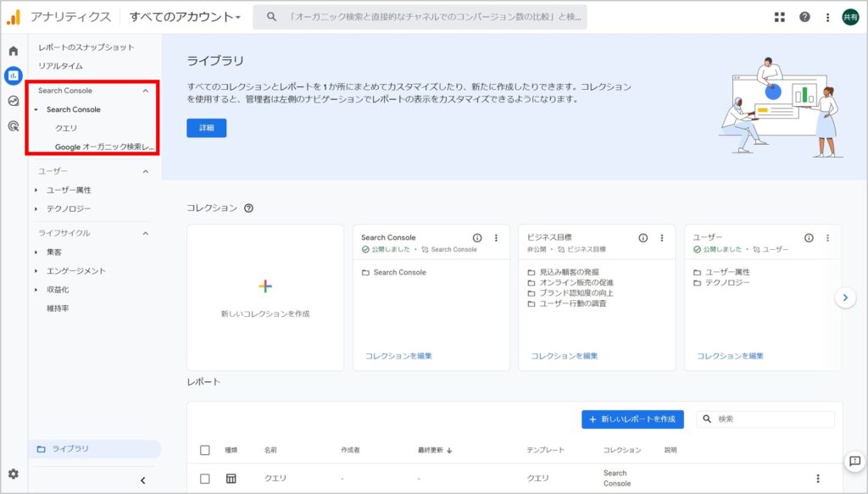Click コレクションを編集 on ユーザー card
Screen dimensions: 868x494
click(730, 356)
